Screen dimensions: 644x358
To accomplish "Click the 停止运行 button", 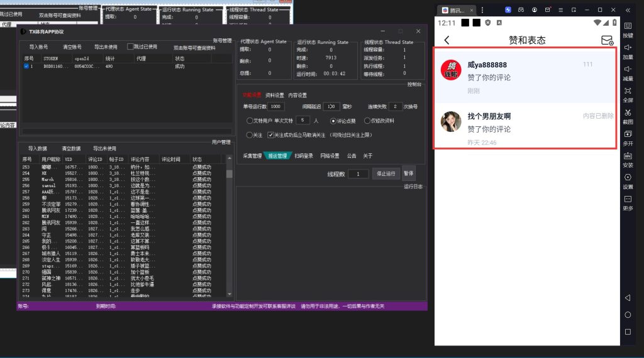I will (386, 173).
